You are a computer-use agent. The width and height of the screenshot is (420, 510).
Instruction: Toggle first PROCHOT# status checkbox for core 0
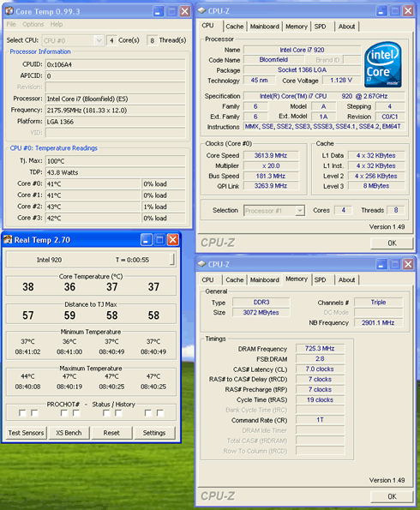[x=22, y=413]
